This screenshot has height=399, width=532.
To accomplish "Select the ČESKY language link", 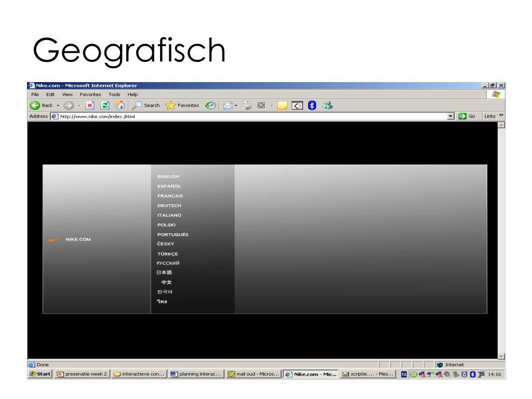I will tap(166, 244).
